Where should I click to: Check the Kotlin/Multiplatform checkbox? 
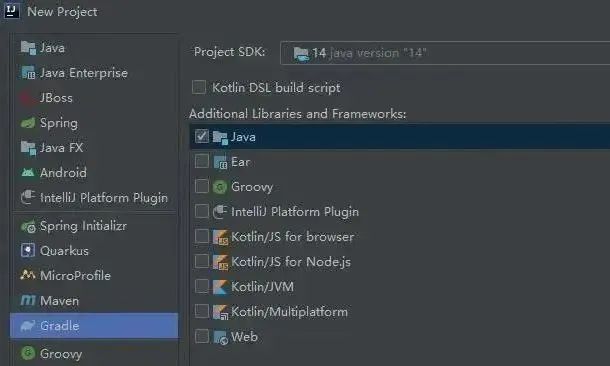(202, 311)
